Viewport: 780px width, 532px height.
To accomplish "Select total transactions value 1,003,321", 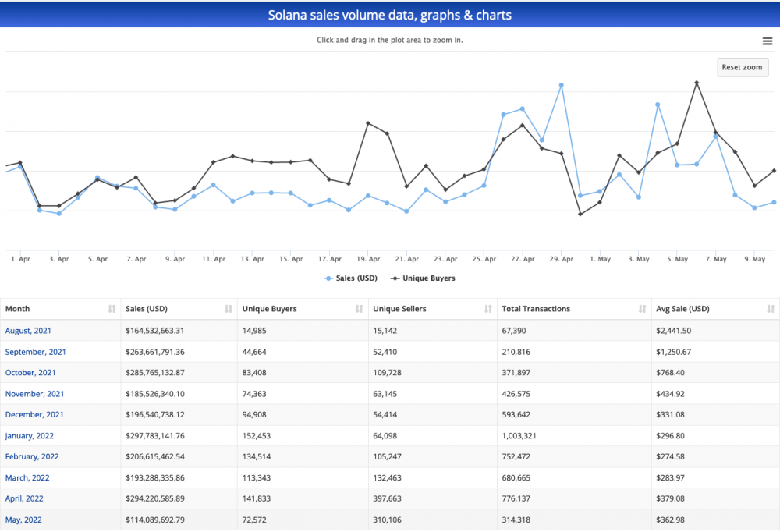I will pyautogui.click(x=519, y=436).
